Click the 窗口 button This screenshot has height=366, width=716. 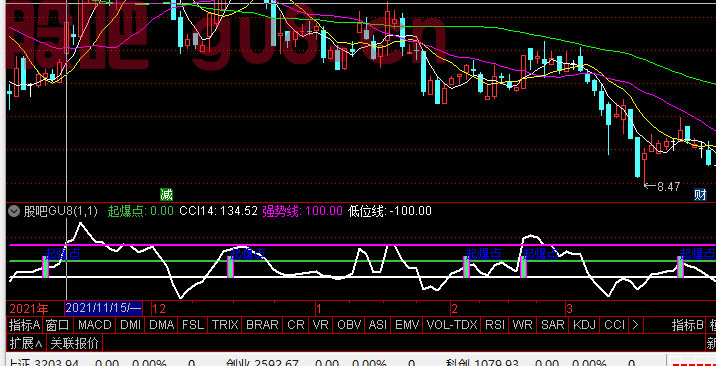[x=58, y=325]
